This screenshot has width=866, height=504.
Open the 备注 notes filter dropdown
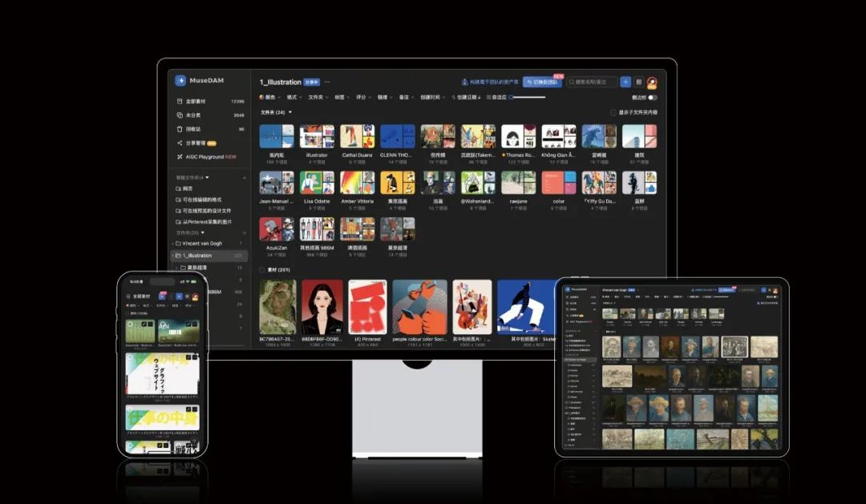(407, 97)
